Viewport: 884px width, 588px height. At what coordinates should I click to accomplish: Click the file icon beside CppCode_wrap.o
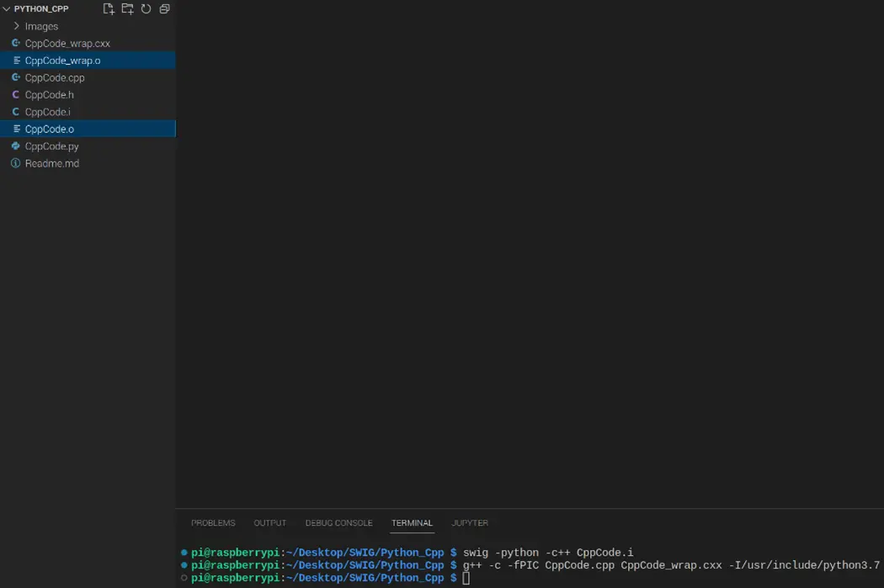pos(16,61)
